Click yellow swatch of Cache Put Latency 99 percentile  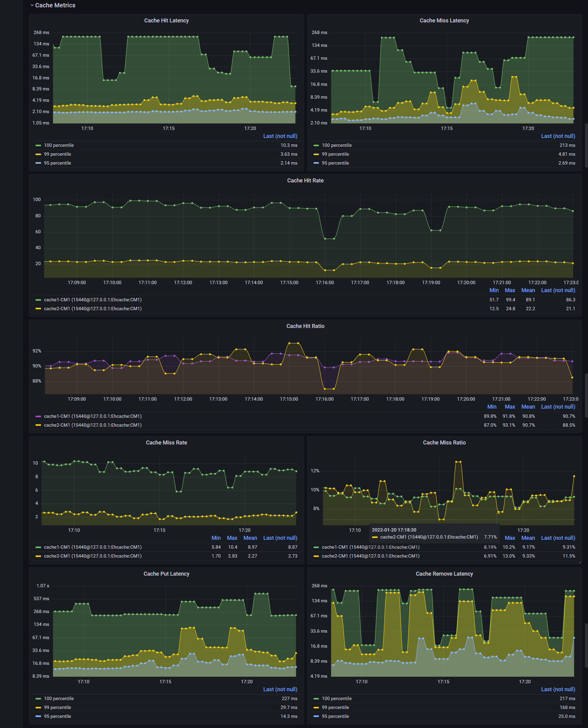tap(38, 707)
